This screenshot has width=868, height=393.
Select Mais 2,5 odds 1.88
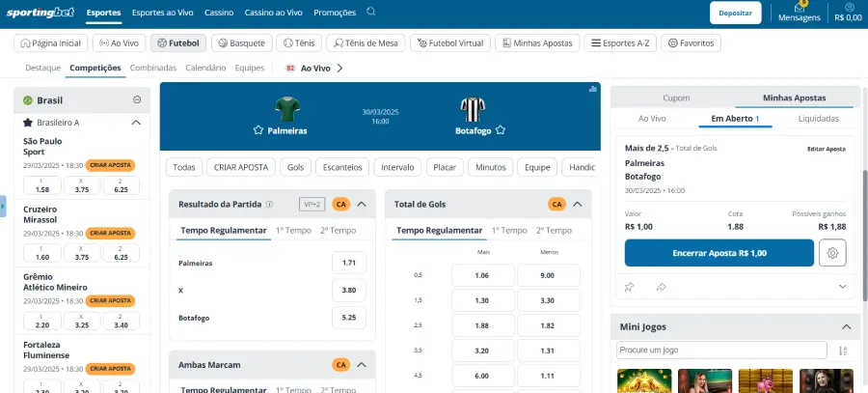click(482, 326)
